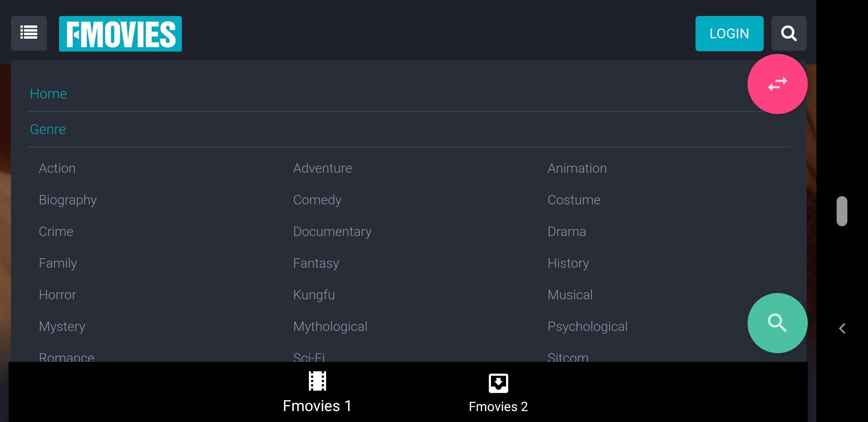Expand the Genre section
Screen dimensions: 868x422
48,129
